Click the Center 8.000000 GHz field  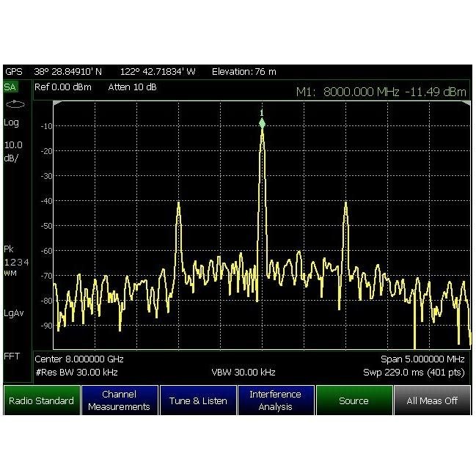point(79,359)
